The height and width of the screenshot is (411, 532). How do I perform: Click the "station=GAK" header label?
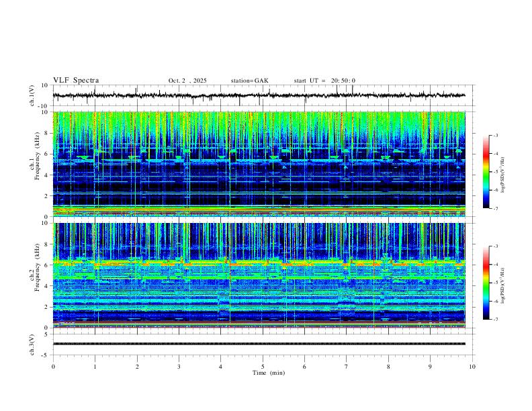(x=249, y=81)
